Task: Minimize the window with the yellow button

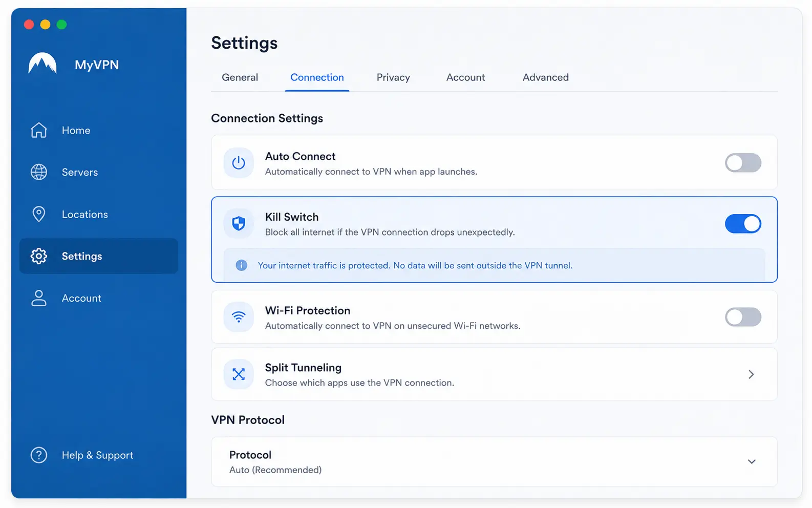Action: click(x=45, y=25)
